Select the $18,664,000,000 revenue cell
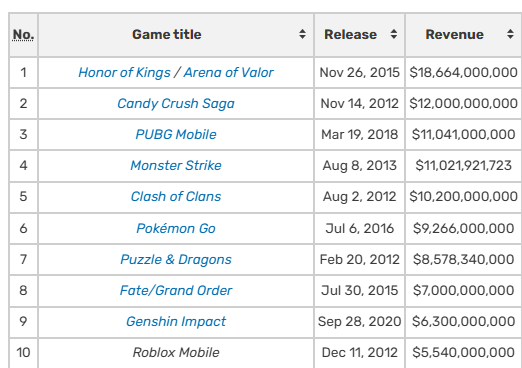This screenshot has height=368, width=522. click(x=464, y=72)
